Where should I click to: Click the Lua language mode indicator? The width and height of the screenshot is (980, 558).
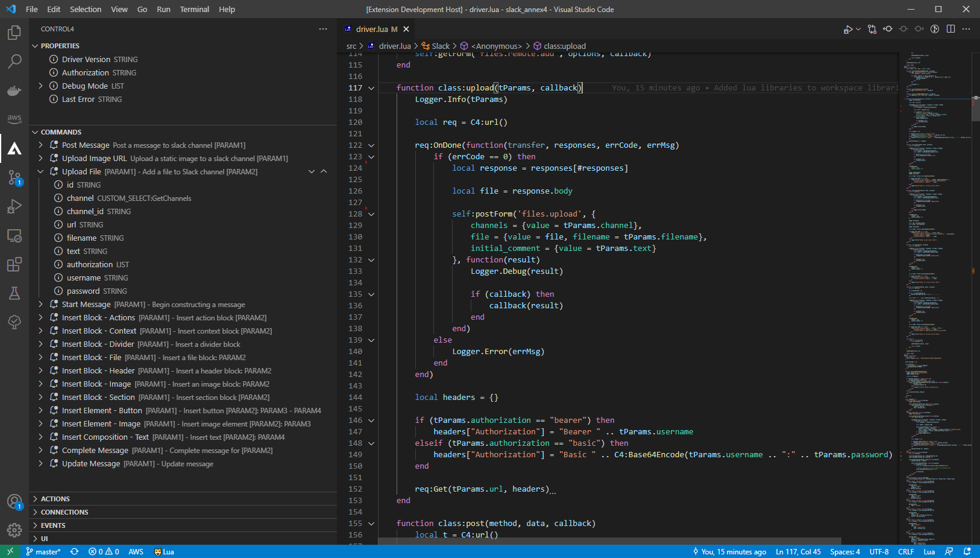[929, 551]
